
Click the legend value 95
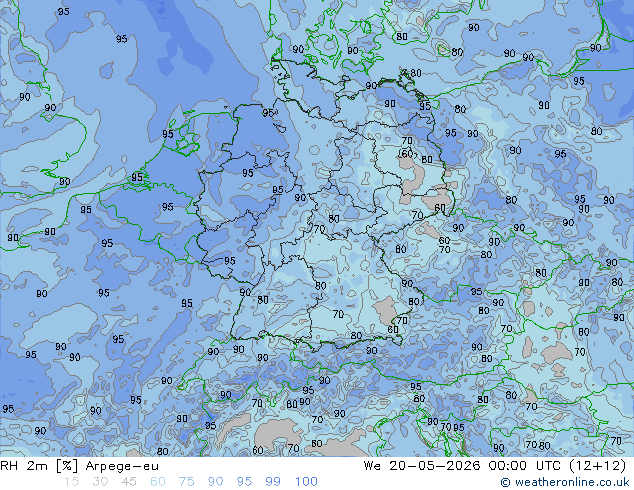pos(244,482)
